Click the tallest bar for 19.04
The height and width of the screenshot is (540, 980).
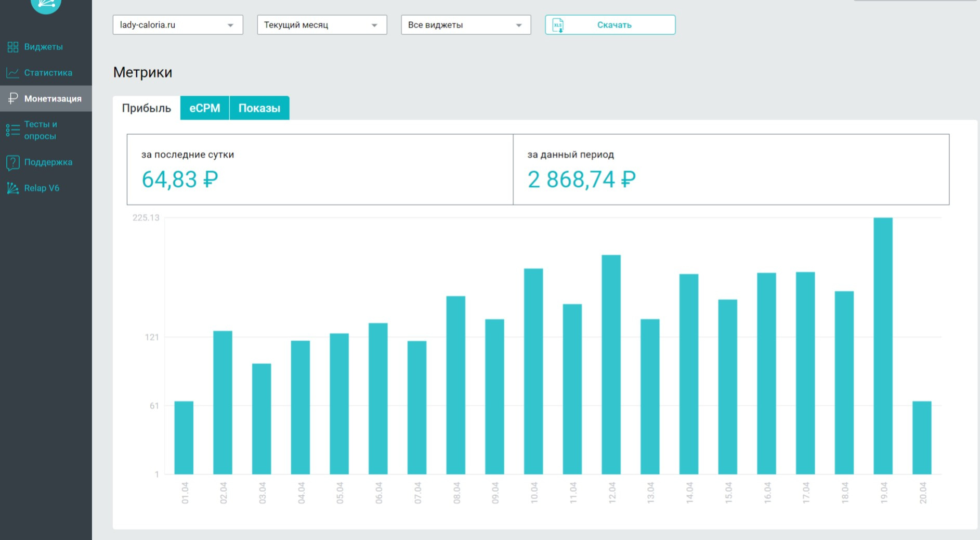tap(883, 346)
